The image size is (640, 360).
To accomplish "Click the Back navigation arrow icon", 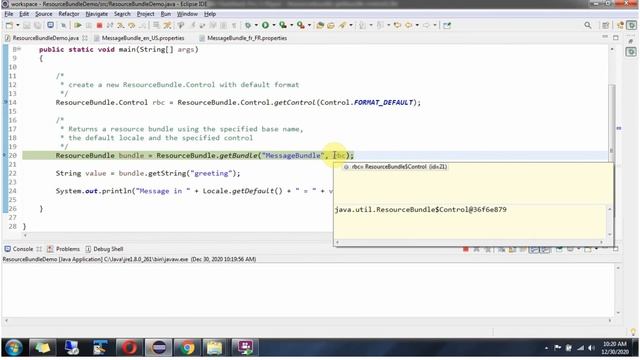I will pos(409,25).
